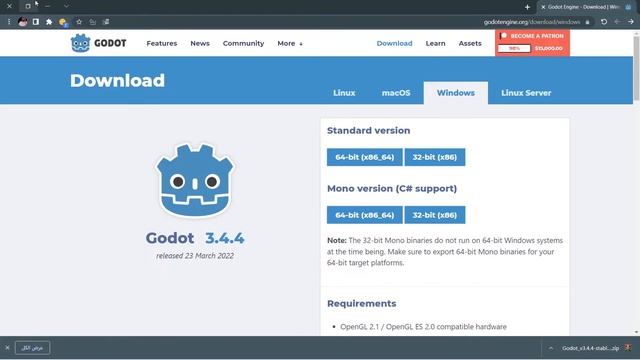Close the Godot Engine browser tab

(x=543, y=7)
